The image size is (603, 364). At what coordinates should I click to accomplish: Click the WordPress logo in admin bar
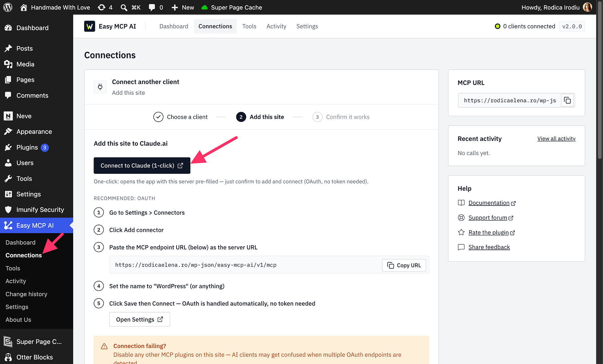pyautogui.click(x=8, y=7)
